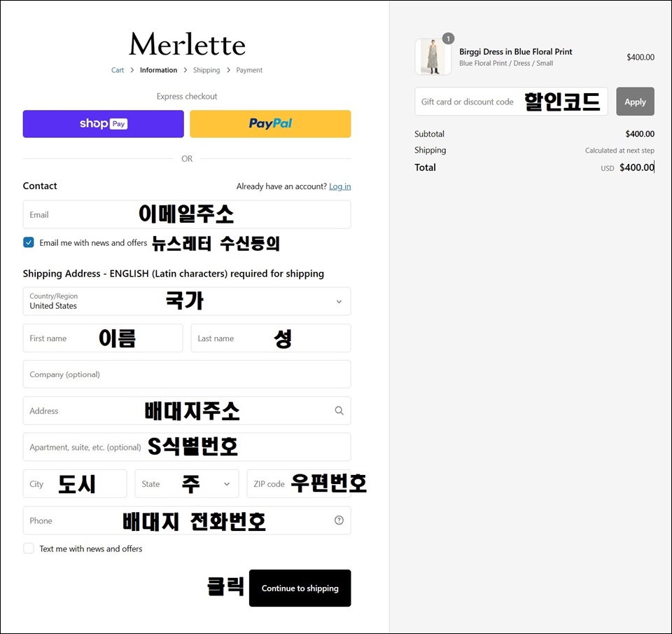Focus the Company (optional) field
Image resolution: width=672 pixels, height=634 pixels.
(x=187, y=374)
